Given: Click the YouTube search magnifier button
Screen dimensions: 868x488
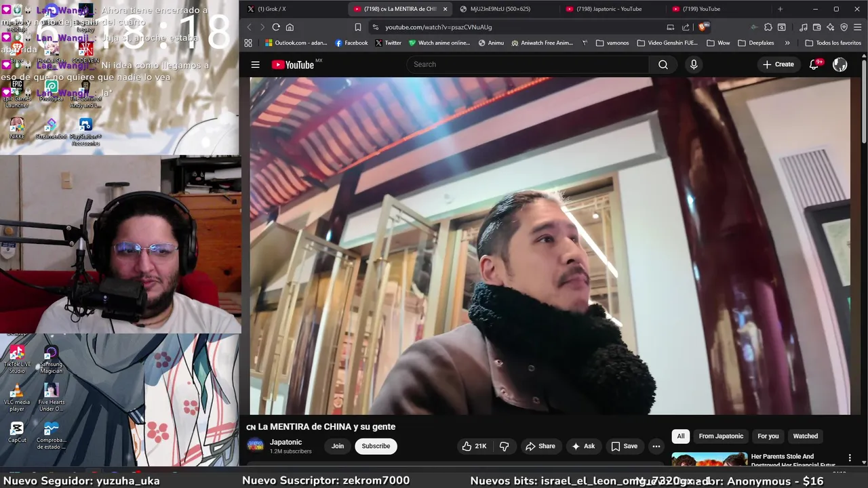Looking at the screenshot, I should tap(663, 64).
